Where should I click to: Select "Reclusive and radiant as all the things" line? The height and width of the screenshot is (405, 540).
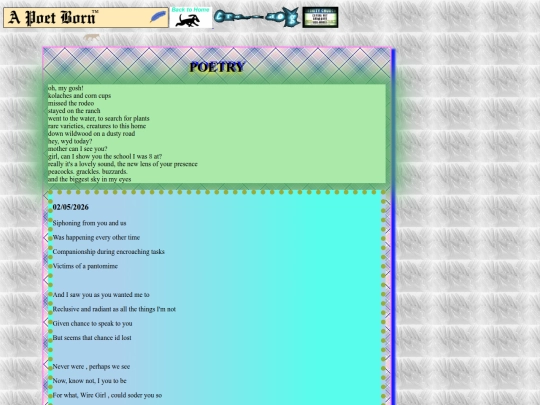coord(114,309)
